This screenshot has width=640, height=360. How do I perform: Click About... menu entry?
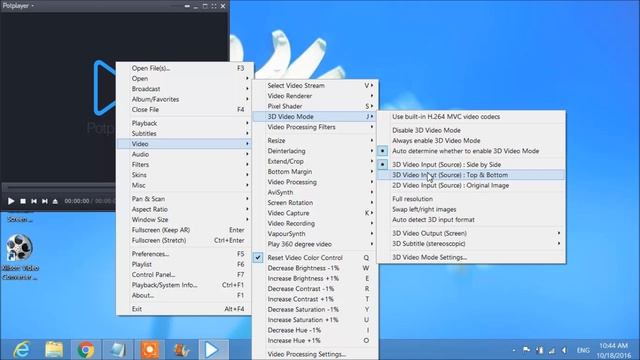coord(185,295)
